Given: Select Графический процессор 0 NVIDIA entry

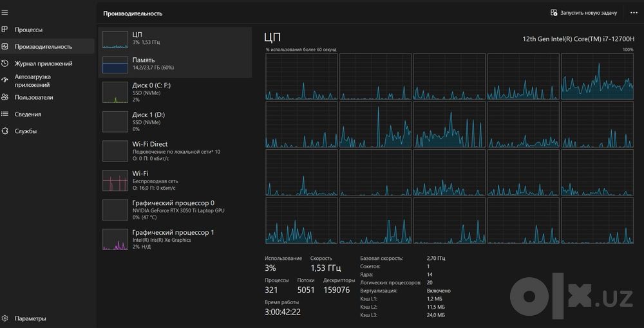Looking at the screenshot, I should (175, 210).
